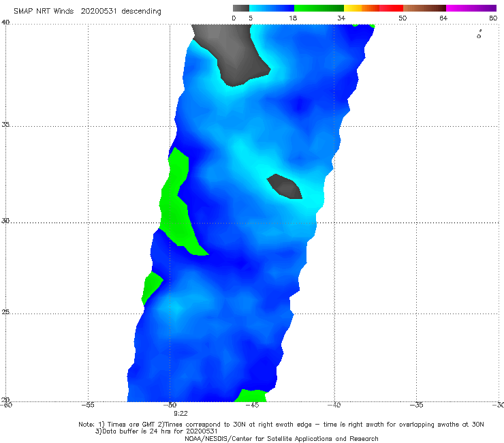Select the date '20200531' in the title
504x443 pixels.
click(98, 12)
